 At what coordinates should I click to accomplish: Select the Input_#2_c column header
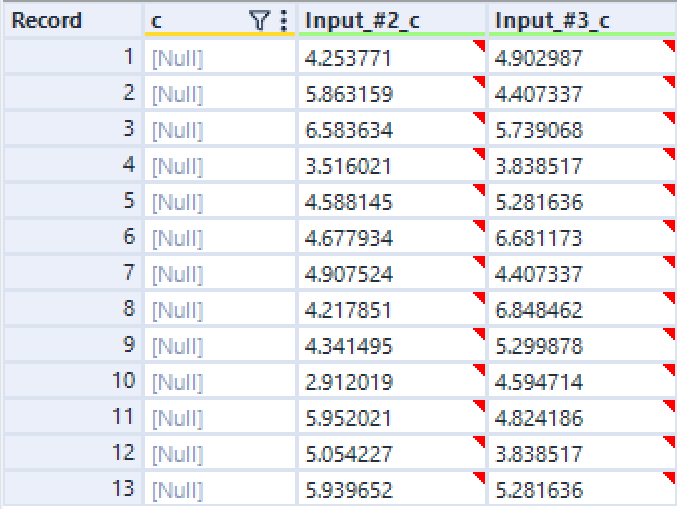(392, 20)
